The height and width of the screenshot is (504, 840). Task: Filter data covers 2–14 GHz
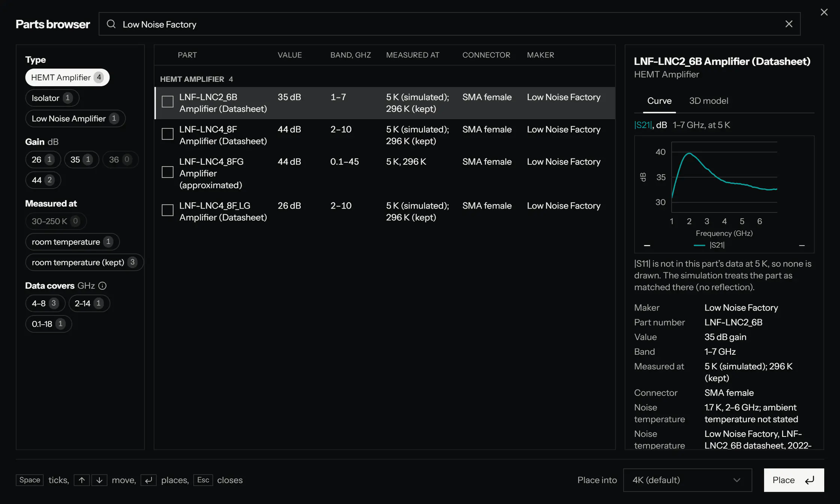click(89, 303)
